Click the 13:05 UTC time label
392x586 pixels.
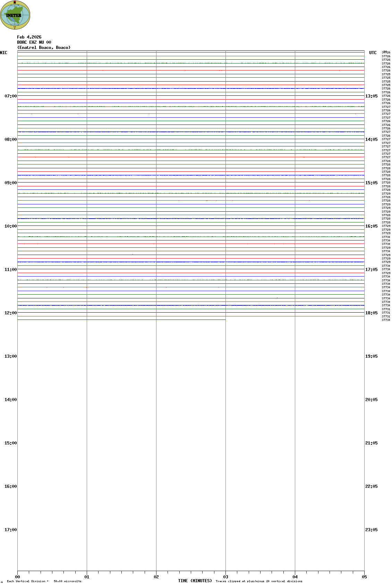pyautogui.click(x=371, y=96)
